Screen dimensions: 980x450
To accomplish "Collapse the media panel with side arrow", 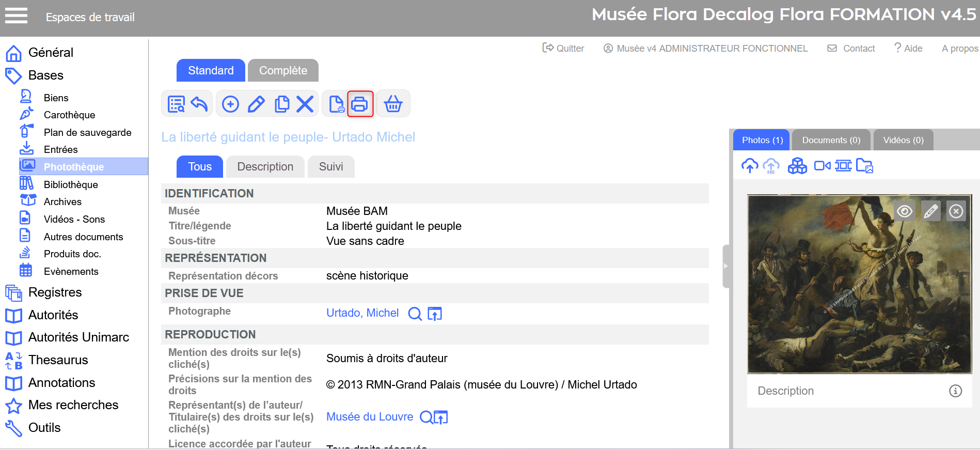I will 725,266.
